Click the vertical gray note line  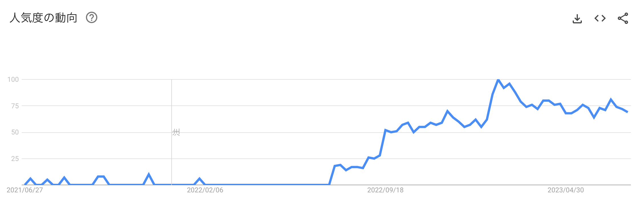click(x=171, y=132)
